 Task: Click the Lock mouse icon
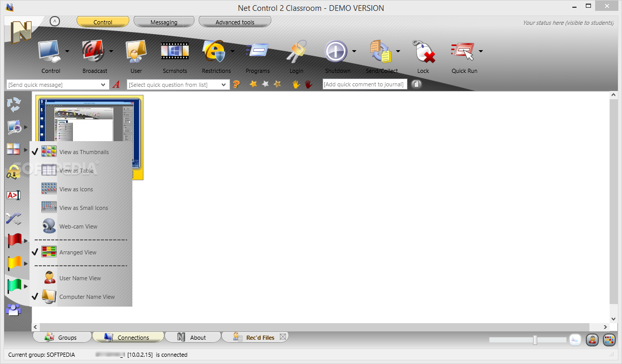click(423, 52)
